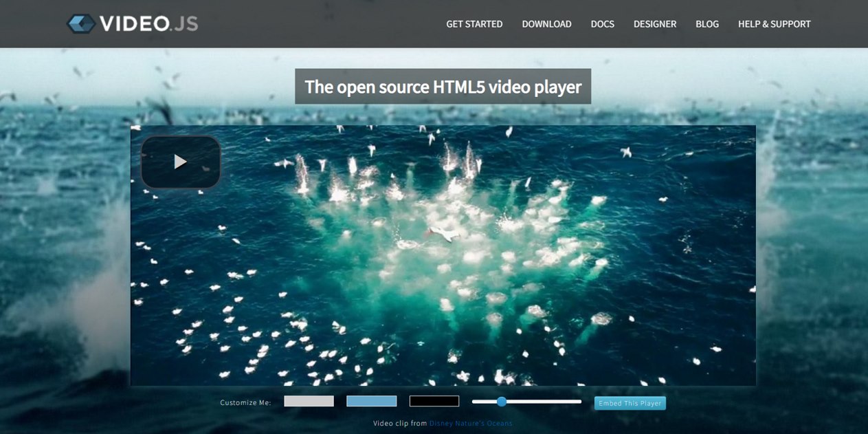868x434 pixels.
Task: Click the "Video clip from" caption text
Action: 400,424
